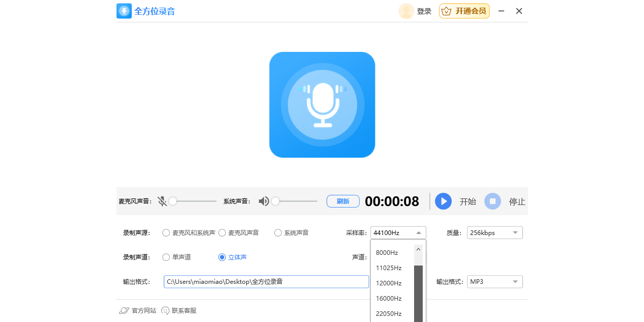Viewport: 644px width, 322px height.
Task: Select 系统声音 as the recording source
Action: click(278, 233)
